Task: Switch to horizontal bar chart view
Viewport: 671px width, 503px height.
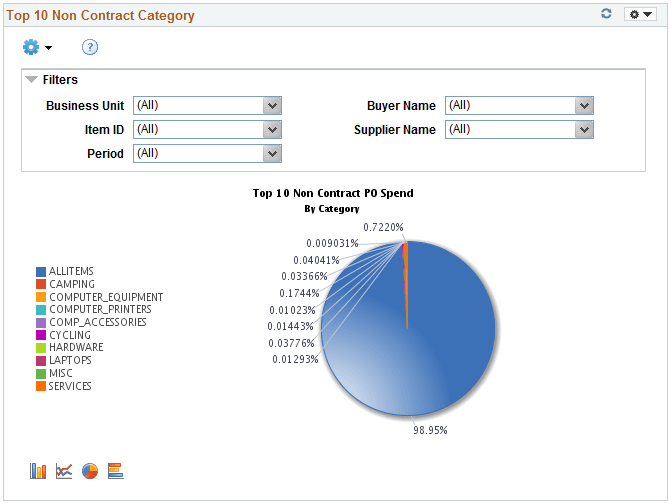Action: (x=116, y=471)
